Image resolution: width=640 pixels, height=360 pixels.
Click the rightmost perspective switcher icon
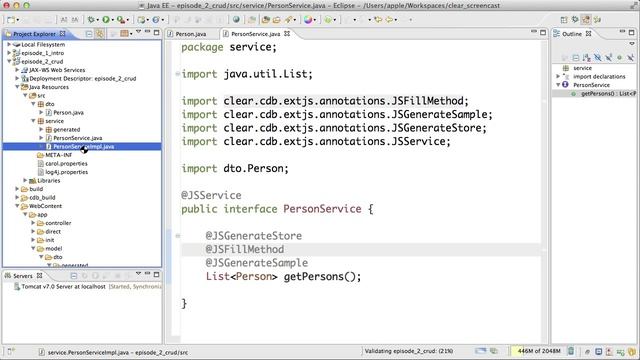[598, 20]
